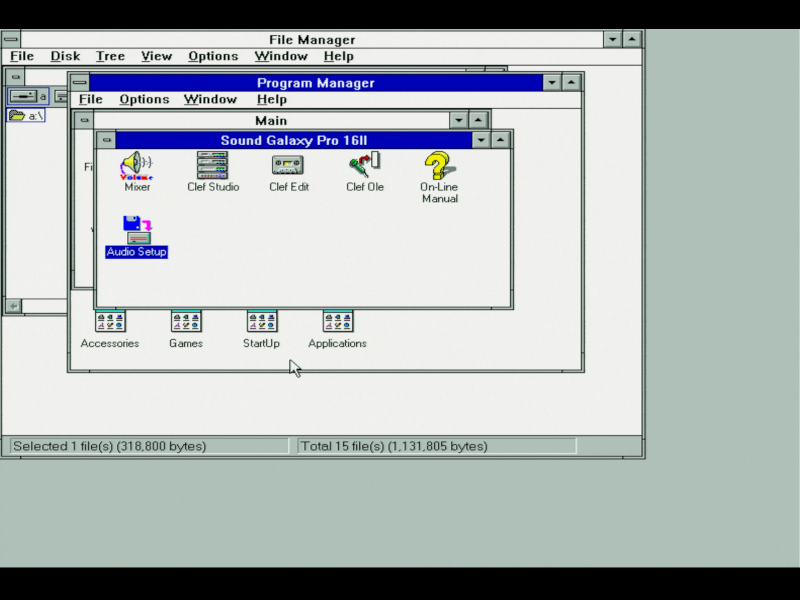Open Help menu in File Manager
The height and width of the screenshot is (600, 800).
pyautogui.click(x=339, y=56)
